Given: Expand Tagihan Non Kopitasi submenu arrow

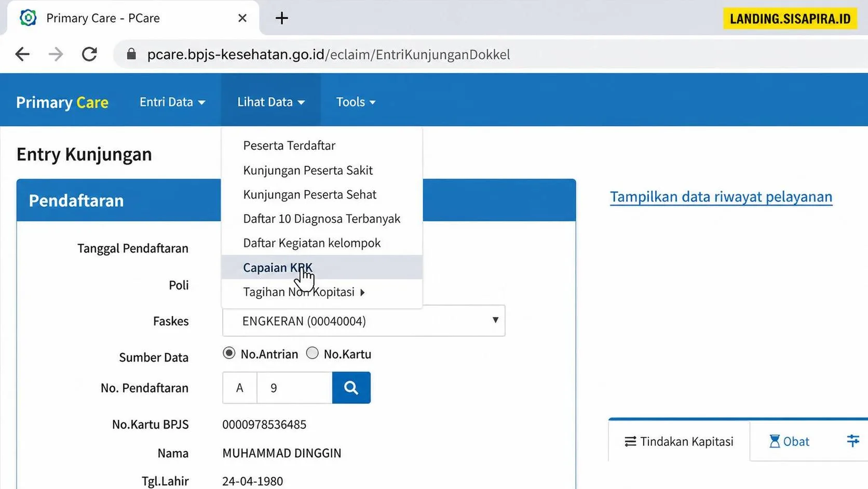Looking at the screenshot, I should (362, 293).
